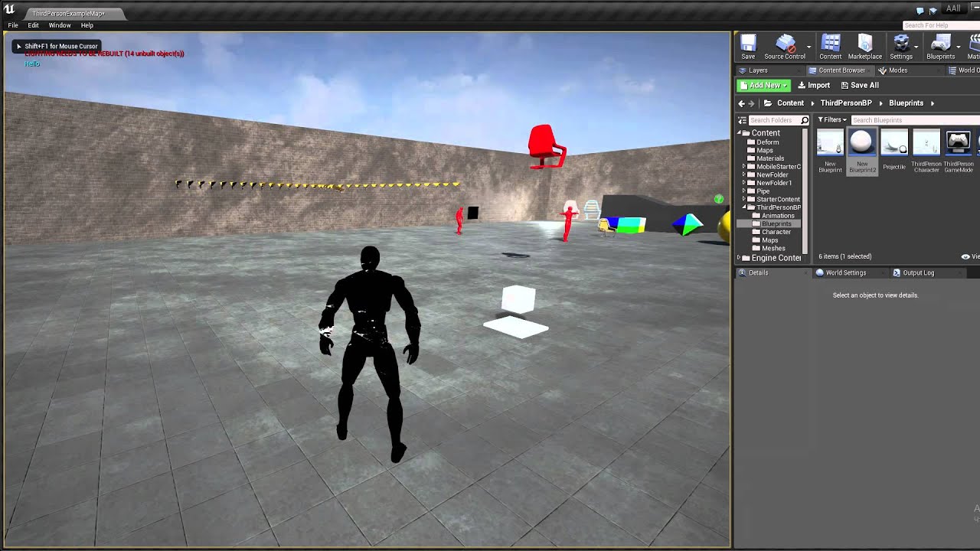Open the tutorials graduation cap icon
The image size is (980, 551).
(933, 10)
